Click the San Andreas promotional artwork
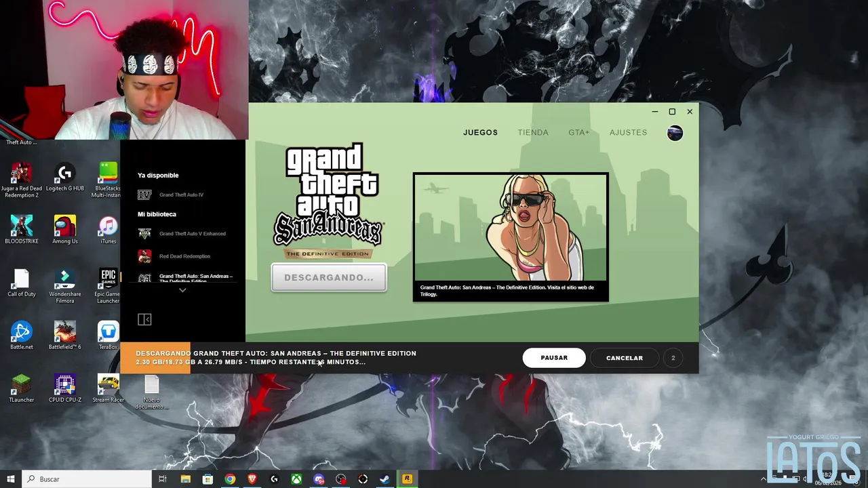The height and width of the screenshot is (488, 868). click(511, 228)
